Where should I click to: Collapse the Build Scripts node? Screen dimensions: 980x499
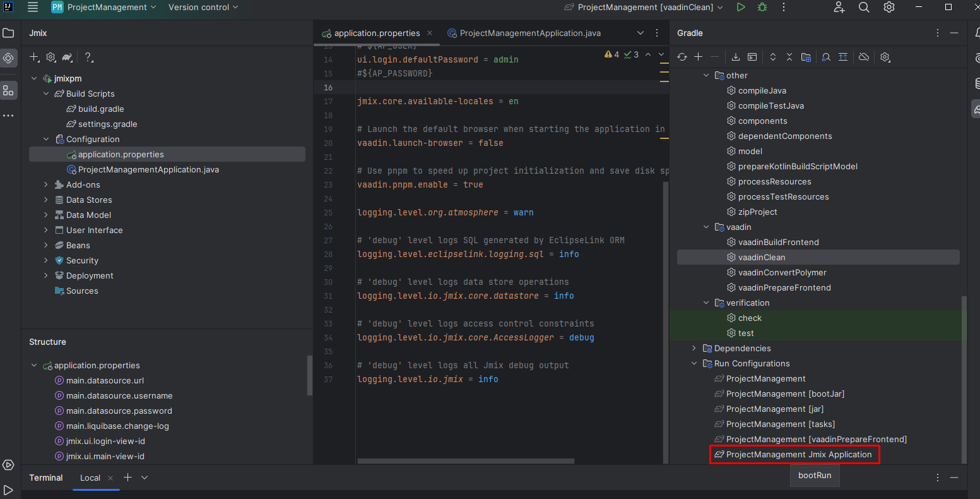point(46,93)
